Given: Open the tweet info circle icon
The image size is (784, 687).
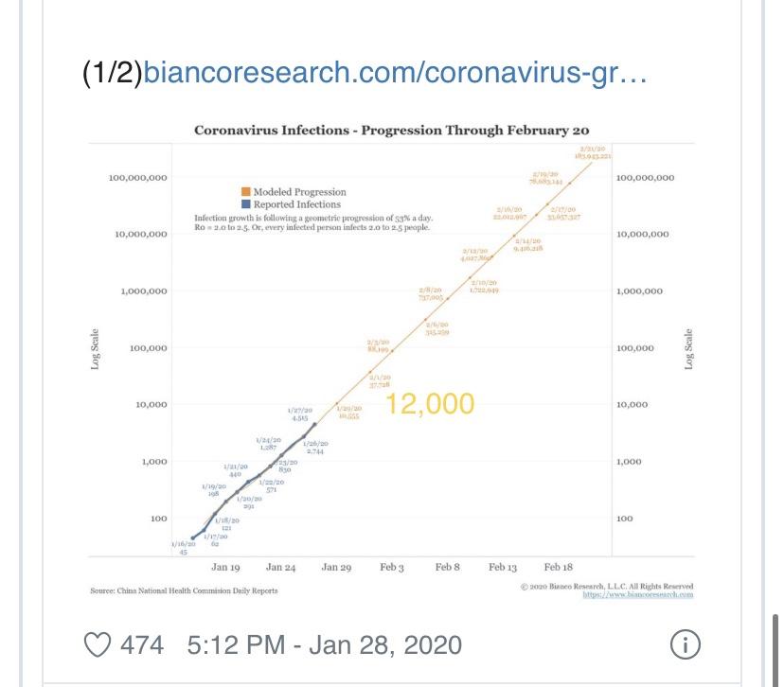Looking at the screenshot, I should [685, 644].
